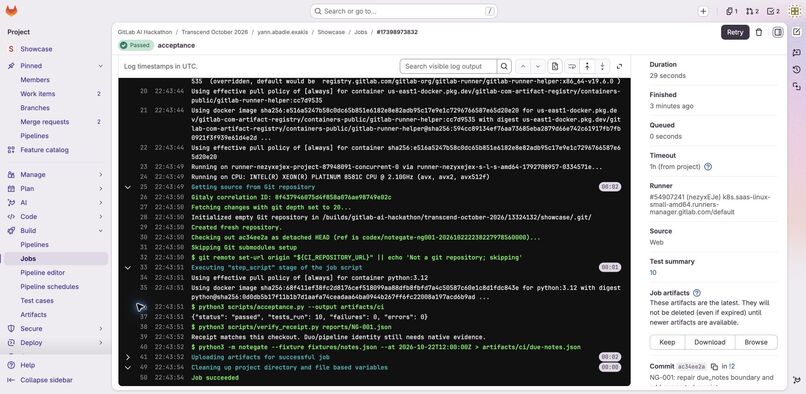Collapse the 'Getting source from Git repository' log section
Screen dimensions: 806x394
pos(128,187)
